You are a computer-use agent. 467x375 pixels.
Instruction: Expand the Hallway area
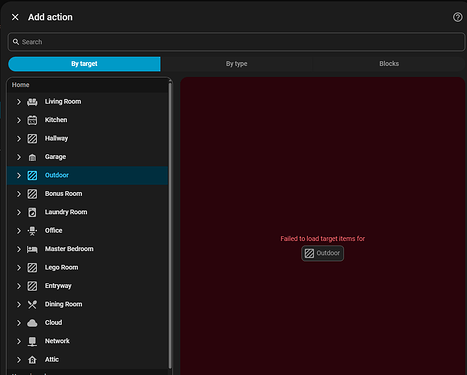point(19,138)
